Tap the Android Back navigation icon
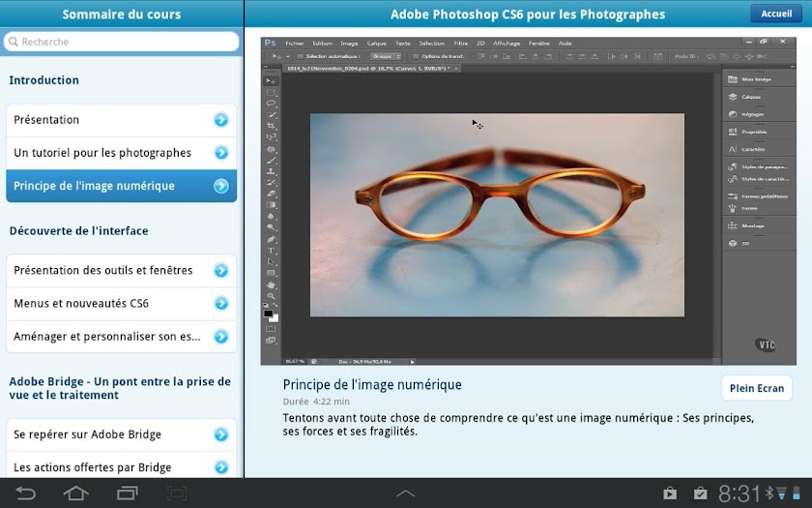The image size is (812, 508). click(x=25, y=493)
